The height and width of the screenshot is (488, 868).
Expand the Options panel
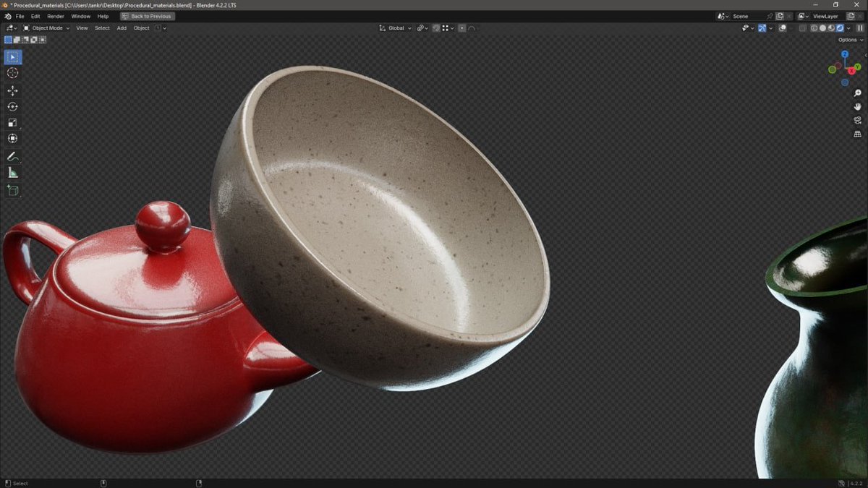847,39
